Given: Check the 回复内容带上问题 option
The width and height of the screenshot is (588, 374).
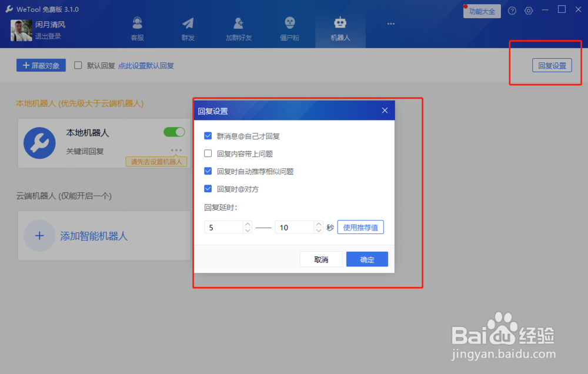Looking at the screenshot, I should (x=208, y=153).
